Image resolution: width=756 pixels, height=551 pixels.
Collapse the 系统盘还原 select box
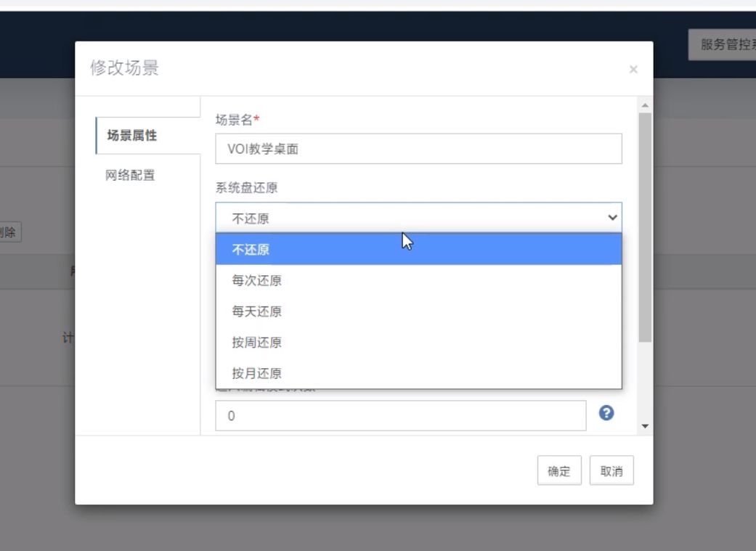click(418, 218)
